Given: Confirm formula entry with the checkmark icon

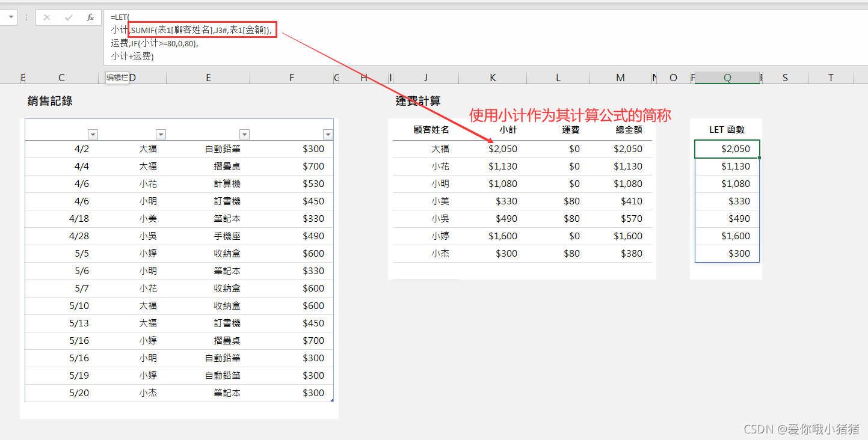Looking at the screenshot, I should click(x=69, y=17).
